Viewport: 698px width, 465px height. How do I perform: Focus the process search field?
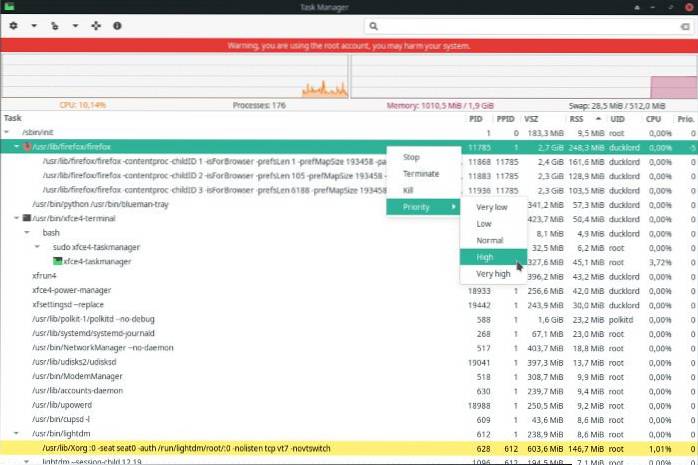(529, 26)
